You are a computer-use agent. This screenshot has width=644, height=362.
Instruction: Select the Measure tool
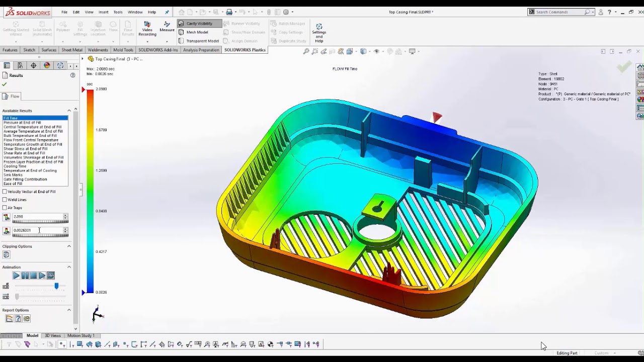(167, 27)
